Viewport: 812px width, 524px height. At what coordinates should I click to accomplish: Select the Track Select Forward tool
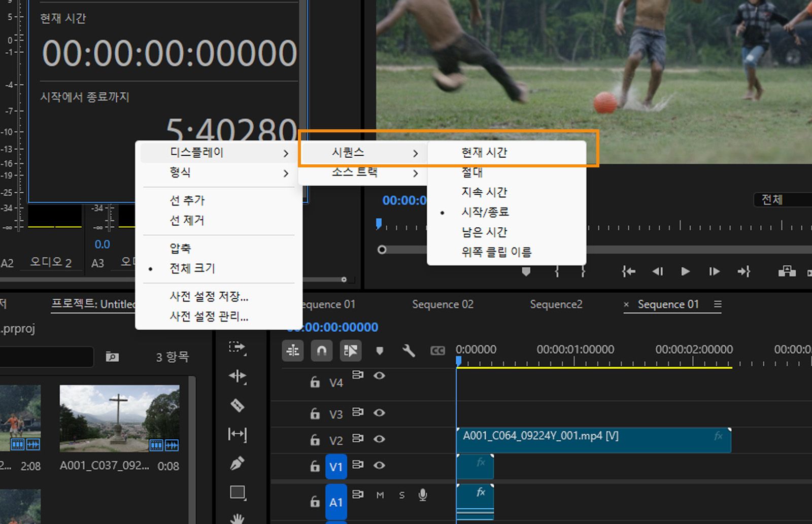click(x=237, y=347)
